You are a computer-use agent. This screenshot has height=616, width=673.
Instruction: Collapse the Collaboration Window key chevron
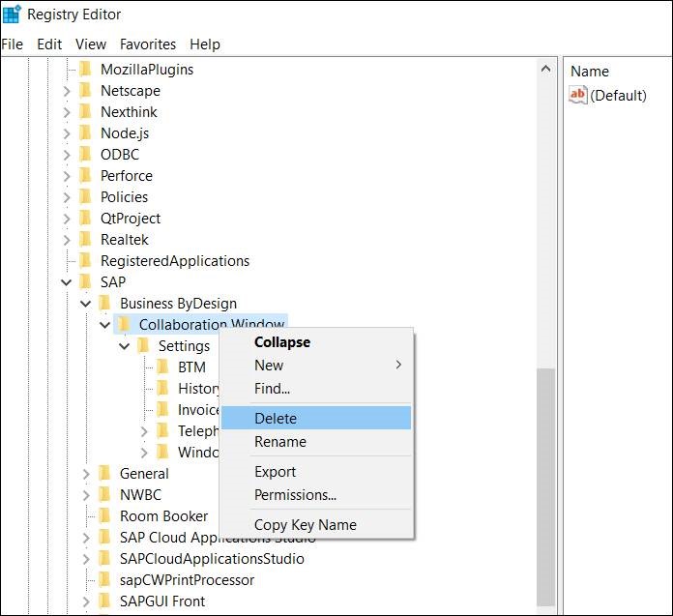click(x=105, y=325)
